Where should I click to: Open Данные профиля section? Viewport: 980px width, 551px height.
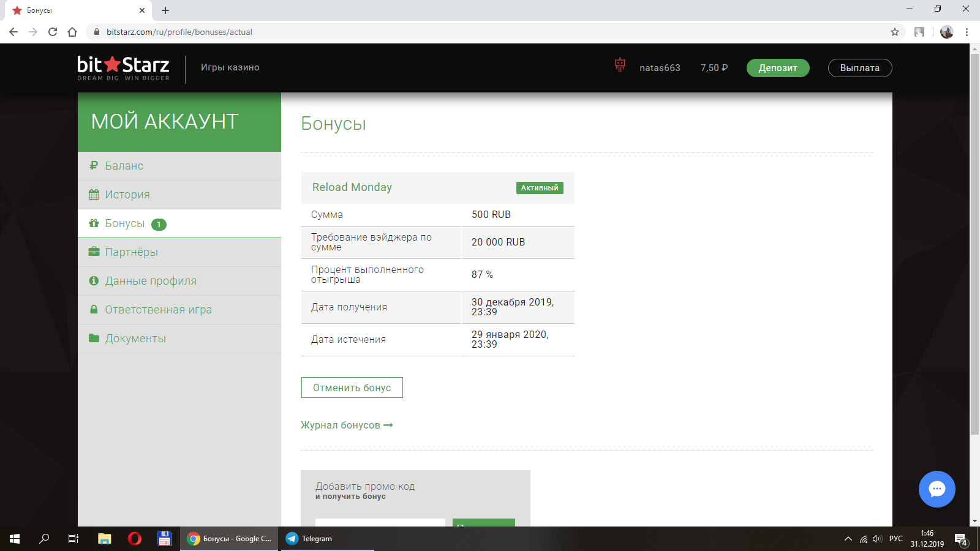179,281
